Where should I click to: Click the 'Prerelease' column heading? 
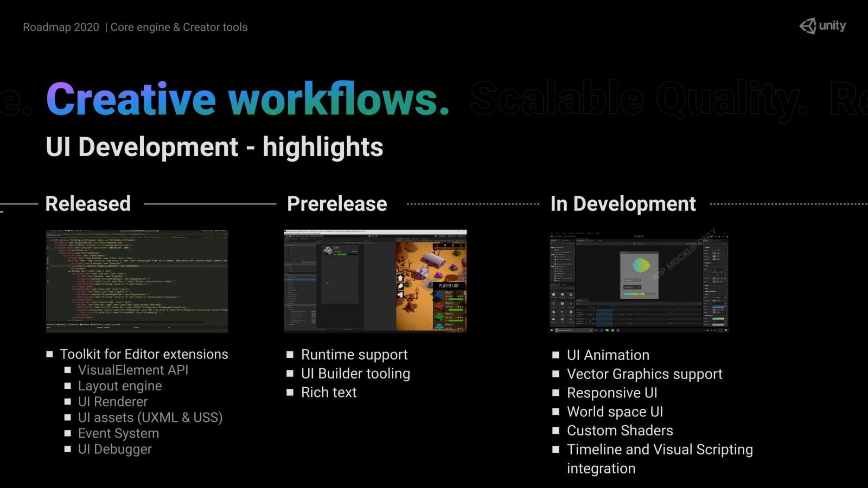point(337,204)
